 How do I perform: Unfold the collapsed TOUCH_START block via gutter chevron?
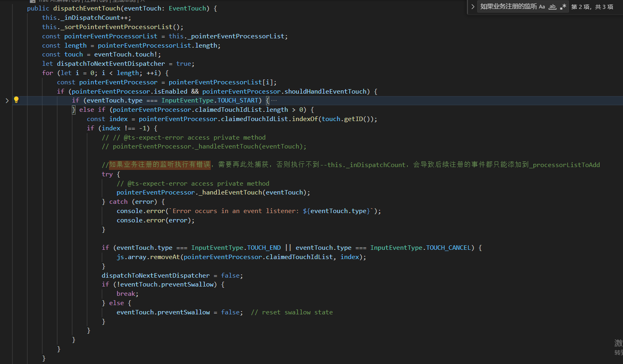pyautogui.click(x=7, y=100)
